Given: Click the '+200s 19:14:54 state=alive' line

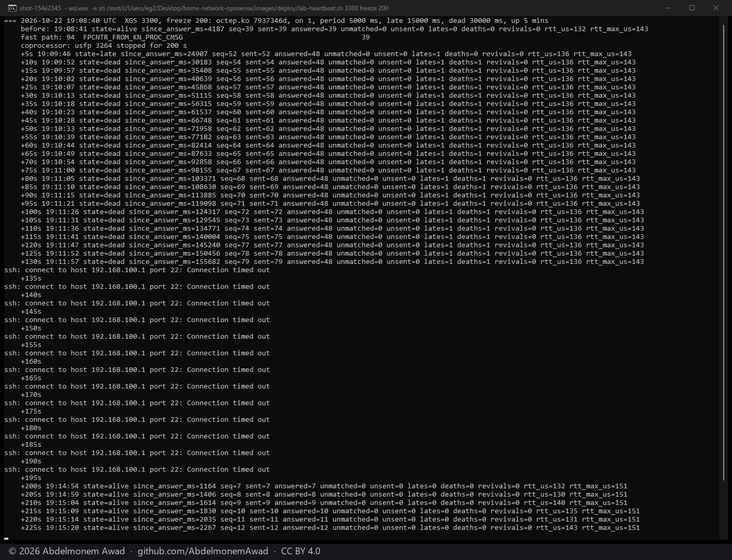Looking at the screenshot, I should 324,486.
